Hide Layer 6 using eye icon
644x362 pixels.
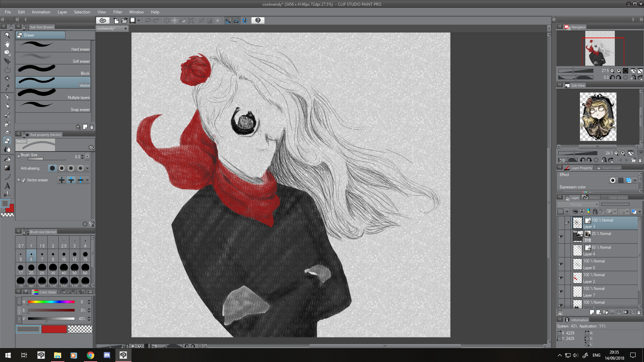coord(561,264)
